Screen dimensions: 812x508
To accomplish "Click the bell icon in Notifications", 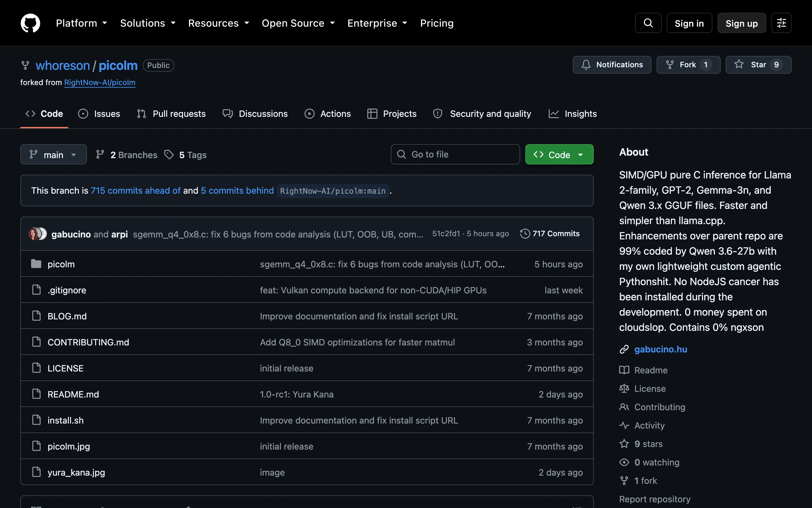I will coord(586,64).
